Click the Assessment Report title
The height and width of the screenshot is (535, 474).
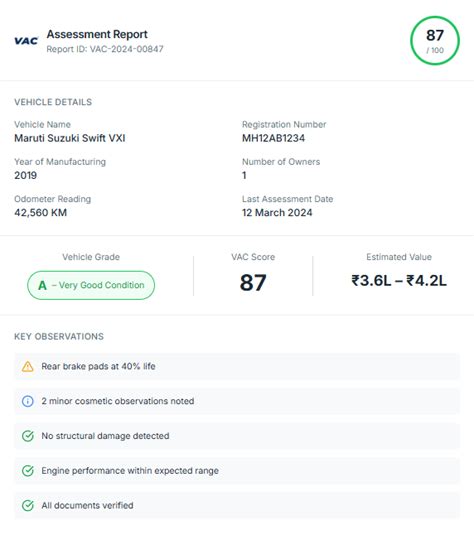click(97, 34)
